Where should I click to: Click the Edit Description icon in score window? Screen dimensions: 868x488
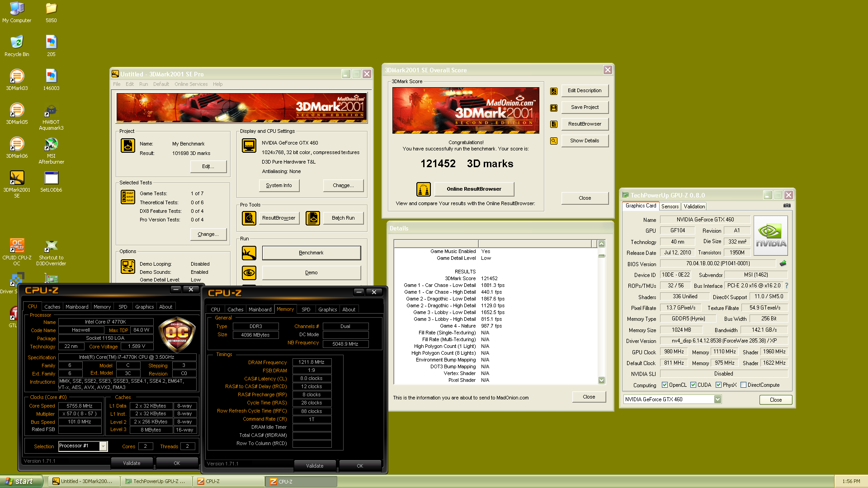pyautogui.click(x=554, y=91)
